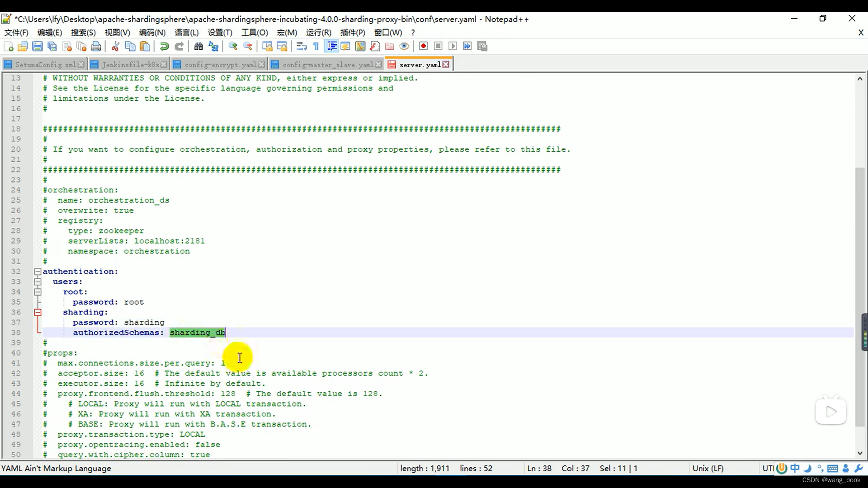Click the Zoom Out toolbar icon
Image resolution: width=868 pixels, height=488 pixels.
click(x=248, y=46)
